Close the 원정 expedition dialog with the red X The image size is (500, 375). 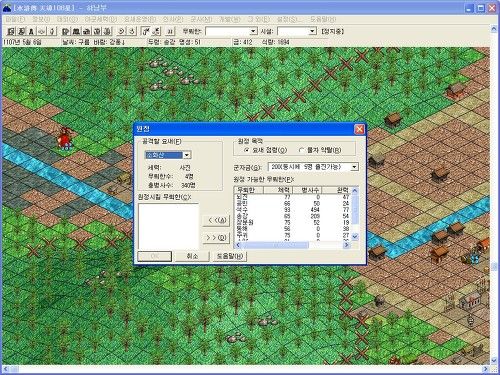[x=359, y=129]
